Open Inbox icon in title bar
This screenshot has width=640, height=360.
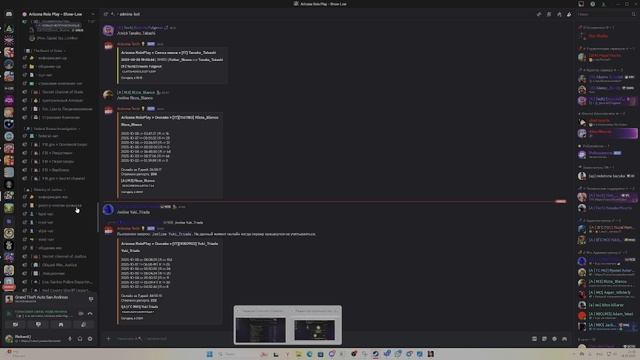pos(581,4)
